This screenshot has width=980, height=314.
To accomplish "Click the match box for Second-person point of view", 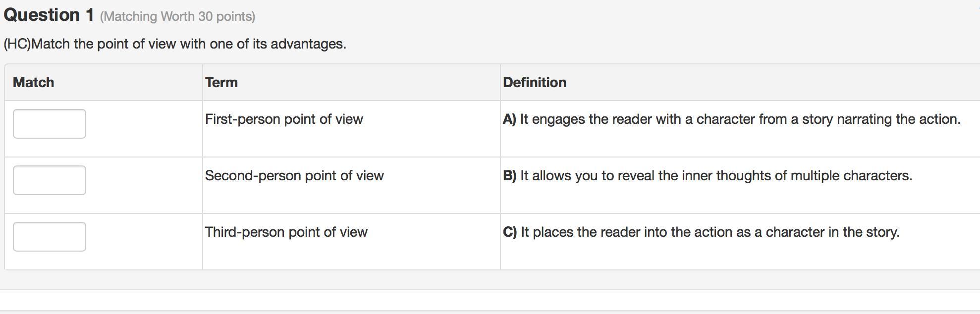I will click(49, 180).
